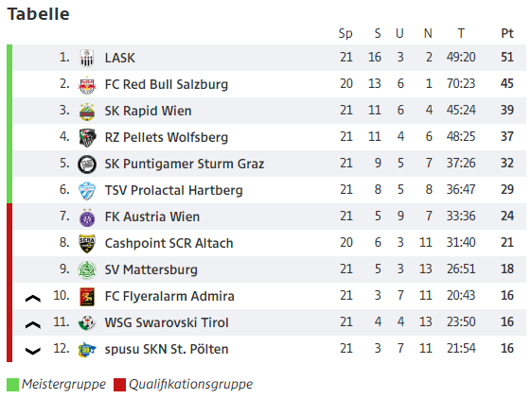Click the down arrow beside rank 12
Image resolution: width=532 pixels, height=399 pixels.
point(33,351)
